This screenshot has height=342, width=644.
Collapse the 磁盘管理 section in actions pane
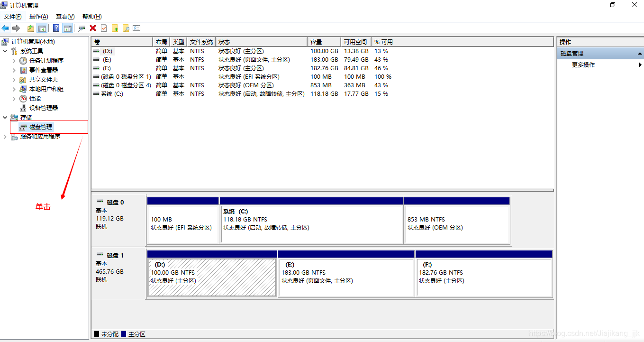640,54
